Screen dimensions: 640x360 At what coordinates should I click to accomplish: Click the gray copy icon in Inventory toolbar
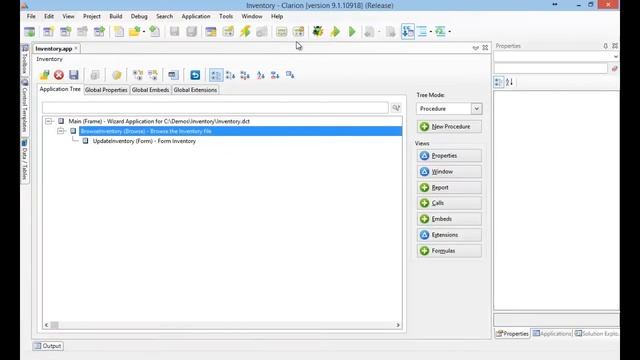click(x=95, y=75)
